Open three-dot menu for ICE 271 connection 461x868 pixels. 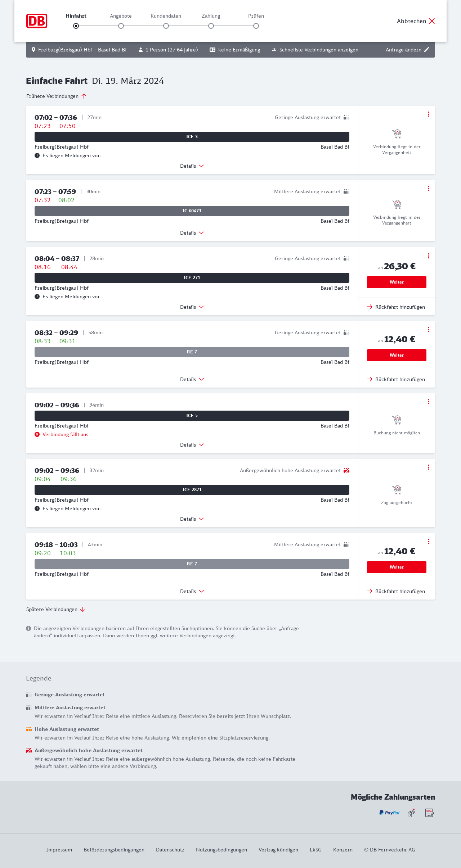point(428,256)
